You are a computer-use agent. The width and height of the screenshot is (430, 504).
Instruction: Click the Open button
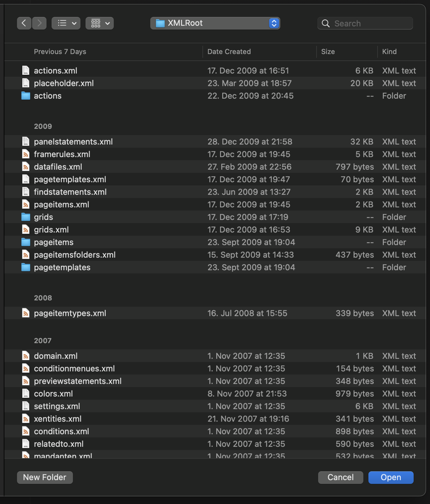pos(391,477)
